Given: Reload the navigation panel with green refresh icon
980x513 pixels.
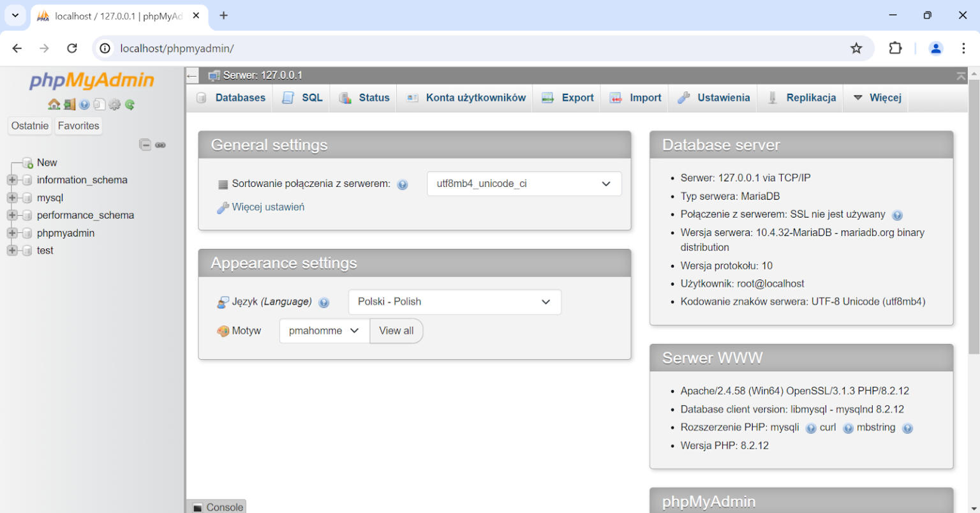Looking at the screenshot, I should (x=130, y=104).
